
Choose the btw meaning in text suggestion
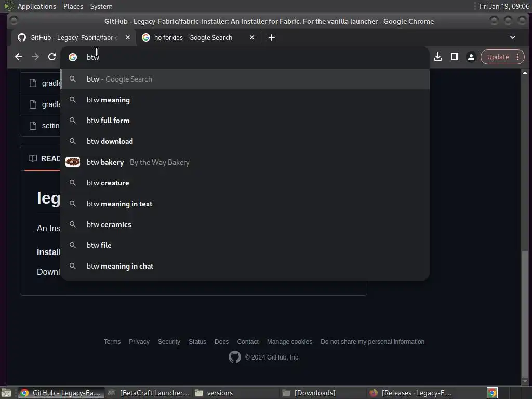click(x=245, y=204)
